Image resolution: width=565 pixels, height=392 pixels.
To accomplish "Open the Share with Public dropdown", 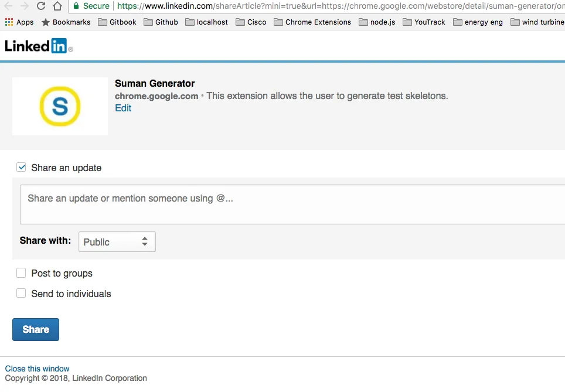I will click(x=117, y=242).
